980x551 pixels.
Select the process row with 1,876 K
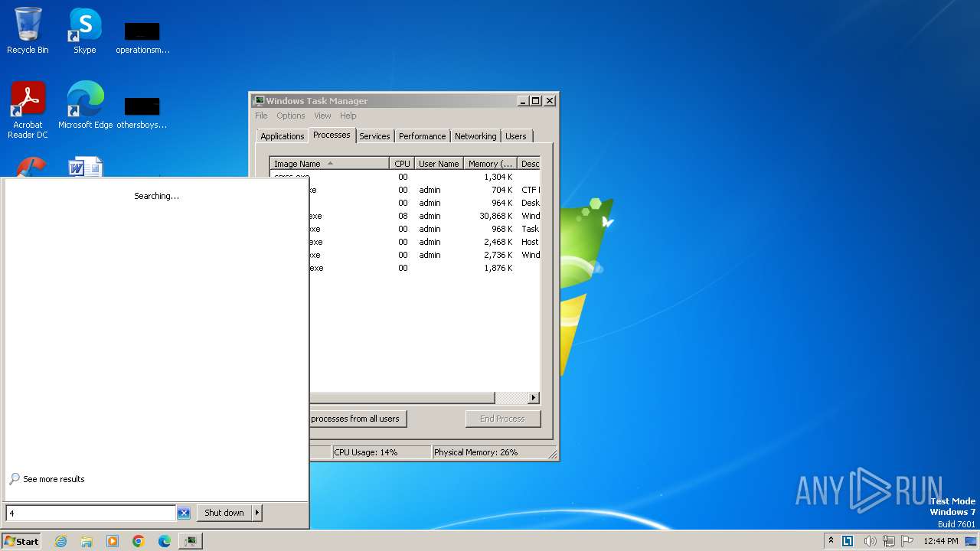click(425, 268)
